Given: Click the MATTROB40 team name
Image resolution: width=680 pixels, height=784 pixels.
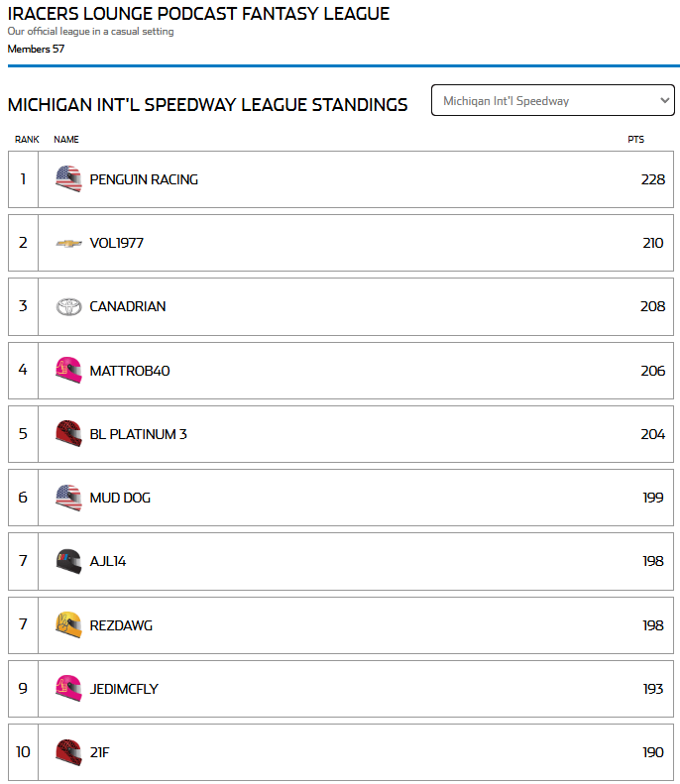Looking at the screenshot, I should [130, 371].
